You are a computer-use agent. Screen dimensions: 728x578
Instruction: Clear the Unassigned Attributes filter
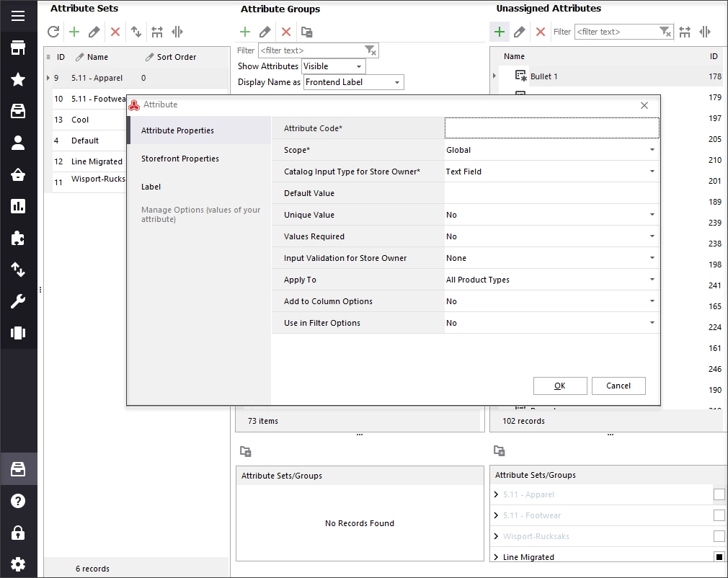tap(665, 32)
